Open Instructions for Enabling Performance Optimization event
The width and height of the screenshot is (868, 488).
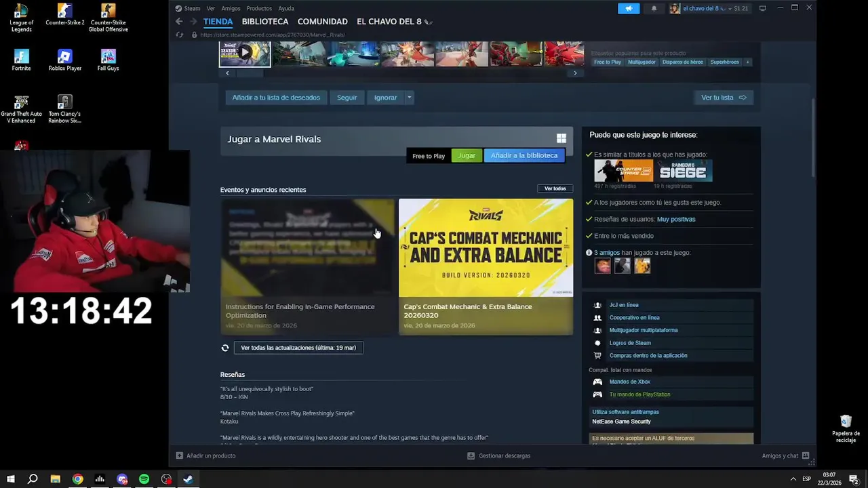tap(307, 266)
